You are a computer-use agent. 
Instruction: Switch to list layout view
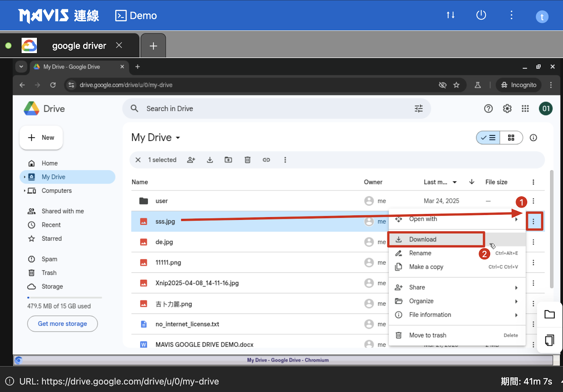pos(488,138)
